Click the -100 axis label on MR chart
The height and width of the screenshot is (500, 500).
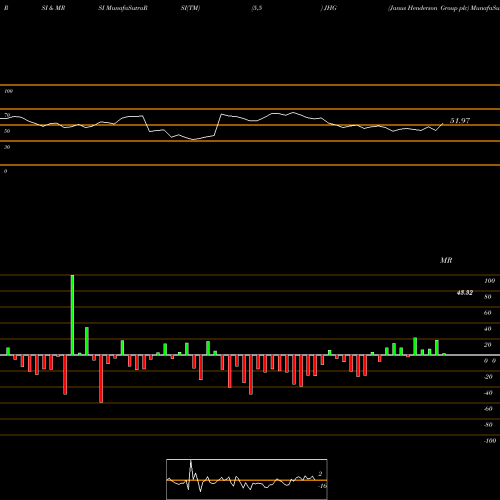(x=490, y=441)
